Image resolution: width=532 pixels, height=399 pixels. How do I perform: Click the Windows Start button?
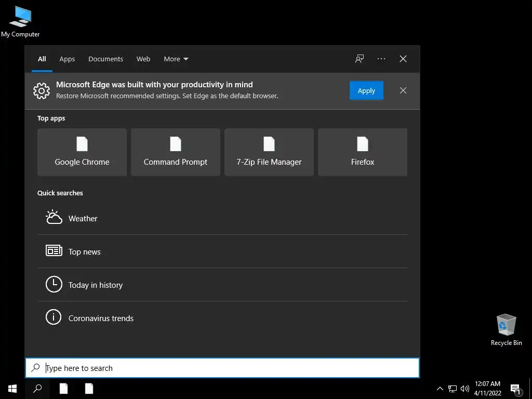(12, 389)
